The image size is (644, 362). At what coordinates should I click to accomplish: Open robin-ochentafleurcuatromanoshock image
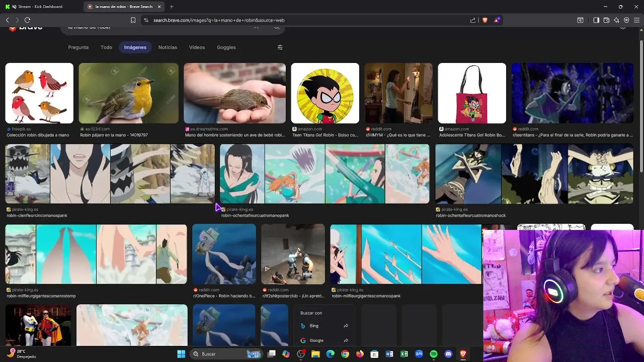click(x=534, y=174)
